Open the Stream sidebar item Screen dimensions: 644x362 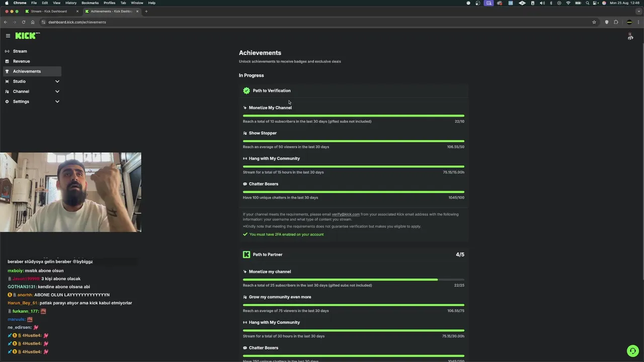pyautogui.click(x=32, y=51)
